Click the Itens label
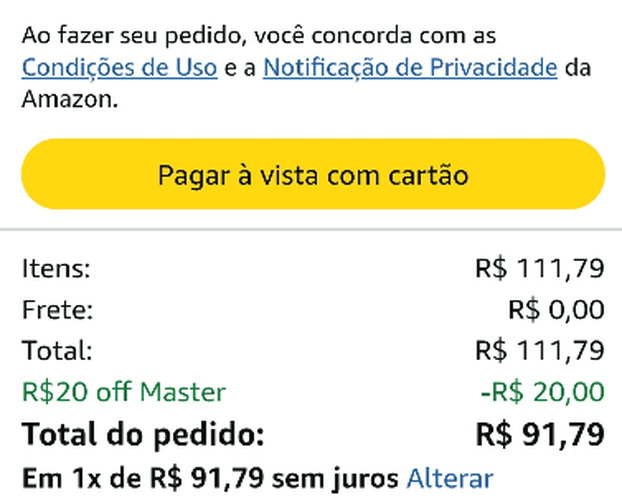Viewport: 622px width, 500px height. coord(55,268)
